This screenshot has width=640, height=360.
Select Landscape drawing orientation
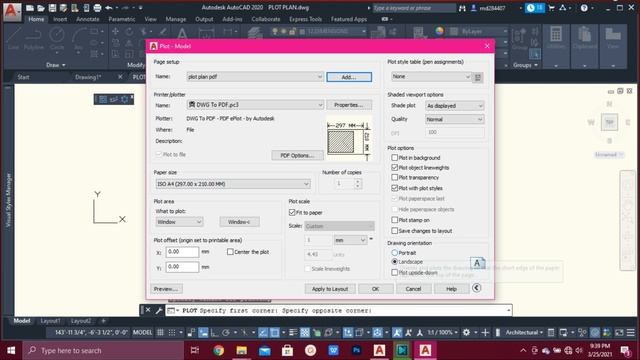[x=394, y=262]
